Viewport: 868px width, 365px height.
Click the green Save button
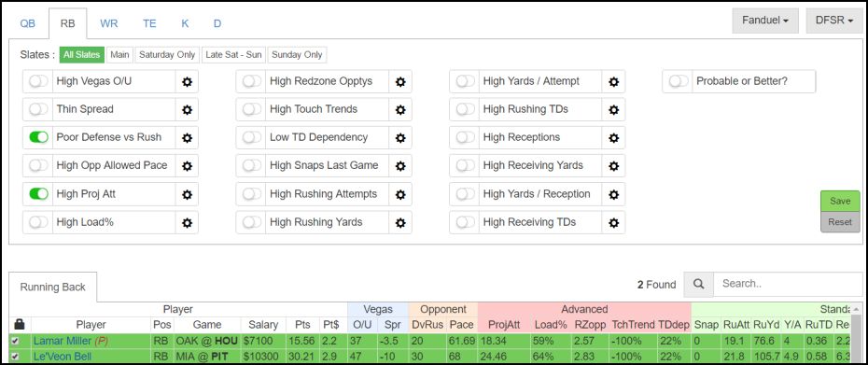840,201
